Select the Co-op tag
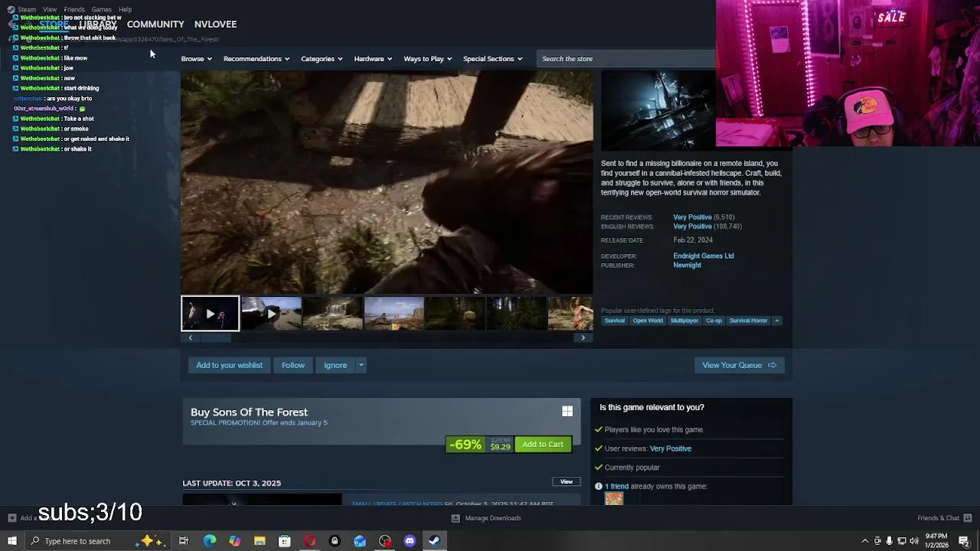The image size is (980, 551). 714,321
